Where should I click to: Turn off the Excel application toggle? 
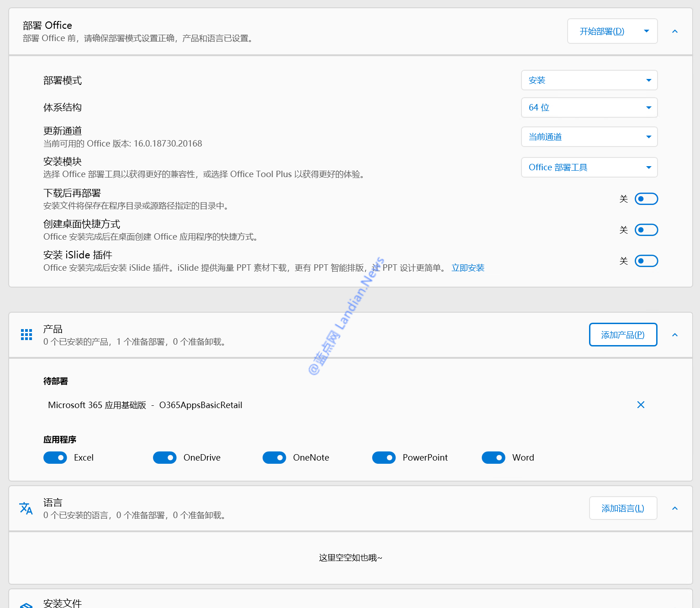coord(55,457)
